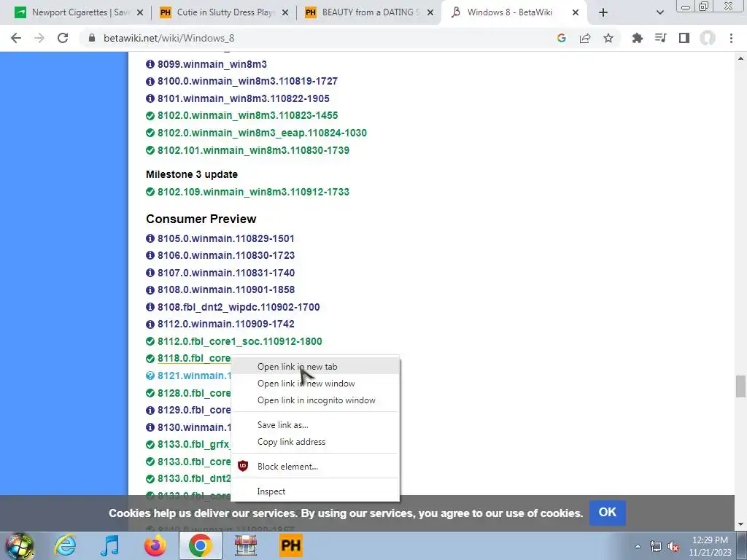The height and width of the screenshot is (560, 747).
Task: Click the Chrome taskbar icon
Action: (201, 545)
